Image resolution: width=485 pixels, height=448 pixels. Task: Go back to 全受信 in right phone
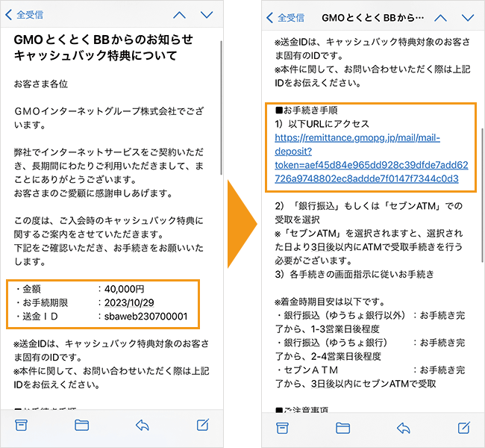pyautogui.click(x=286, y=18)
